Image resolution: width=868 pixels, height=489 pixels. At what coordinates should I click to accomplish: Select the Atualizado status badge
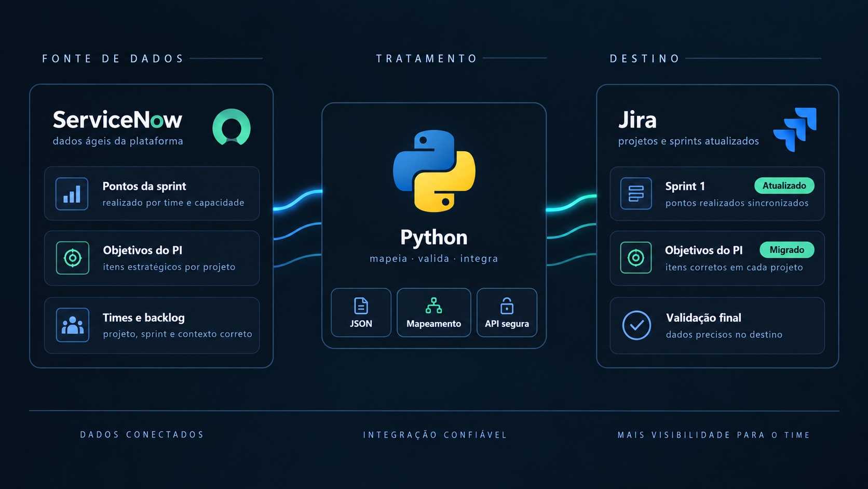pyautogui.click(x=784, y=186)
